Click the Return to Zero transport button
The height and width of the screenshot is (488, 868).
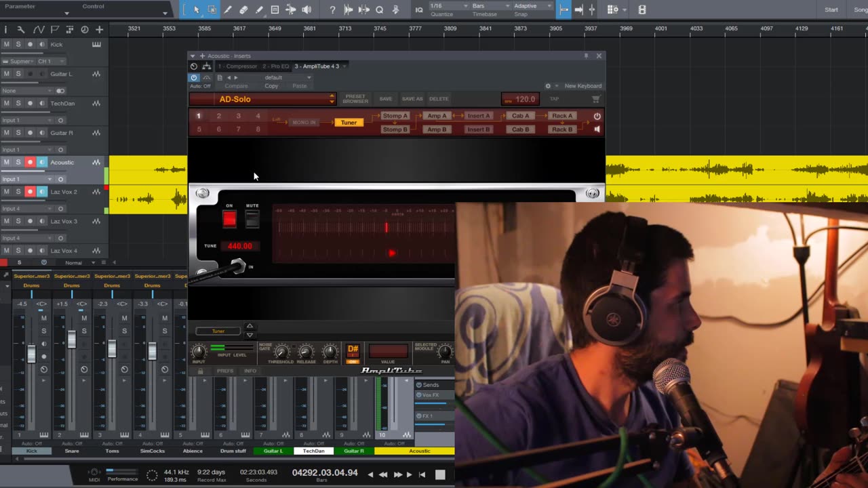point(422,474)
